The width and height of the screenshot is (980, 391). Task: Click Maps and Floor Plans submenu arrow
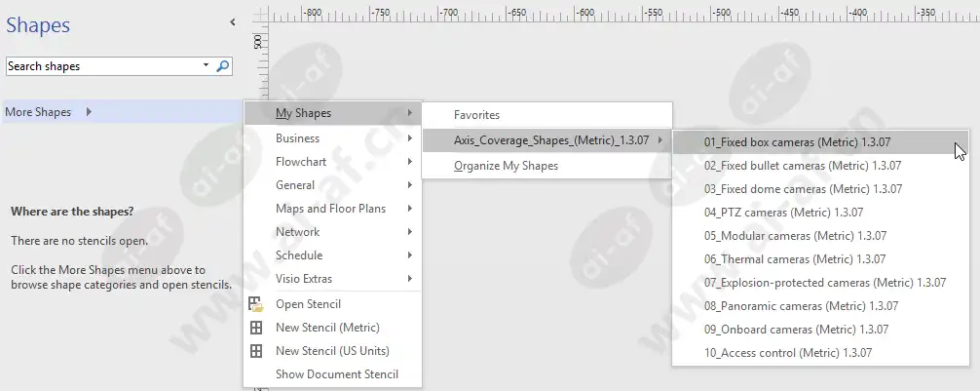click(x=410, y=209)
